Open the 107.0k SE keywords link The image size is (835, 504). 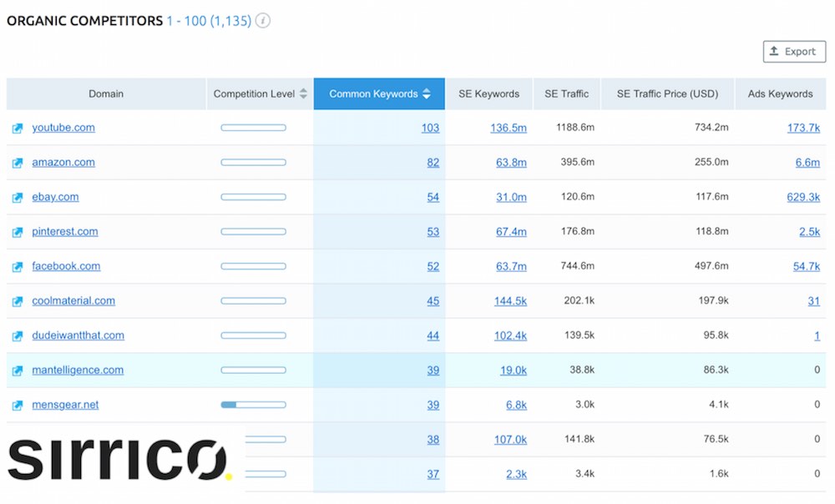point(510,439)
